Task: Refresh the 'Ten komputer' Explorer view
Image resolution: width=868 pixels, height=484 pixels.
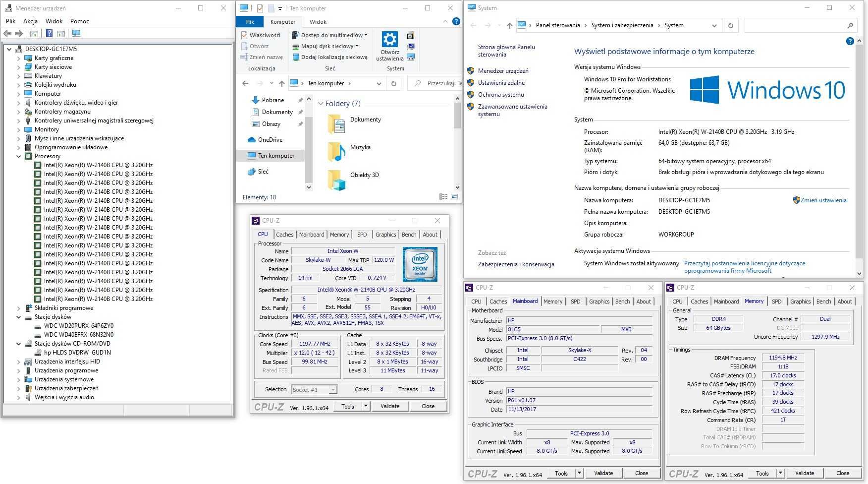Action: tap(394, 83)
